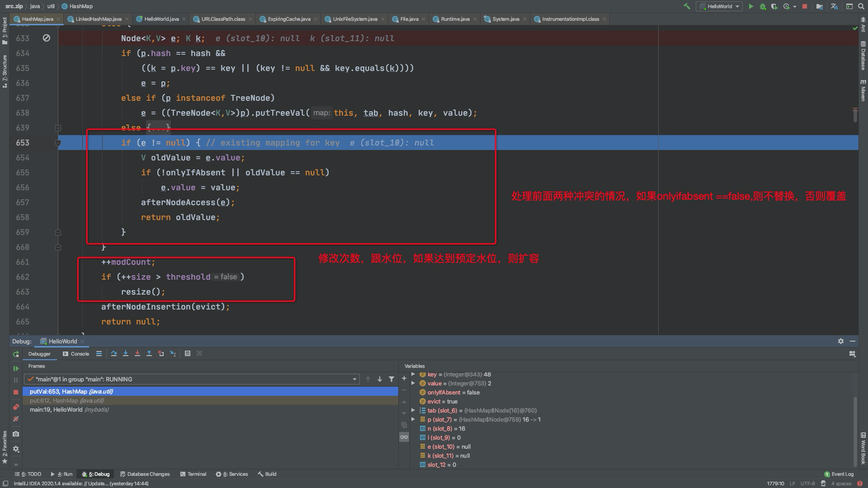This screenshot has width=868, height=488.
Task: Click the editor vertical scrollbar thumb
Action: tap(855, 115)
